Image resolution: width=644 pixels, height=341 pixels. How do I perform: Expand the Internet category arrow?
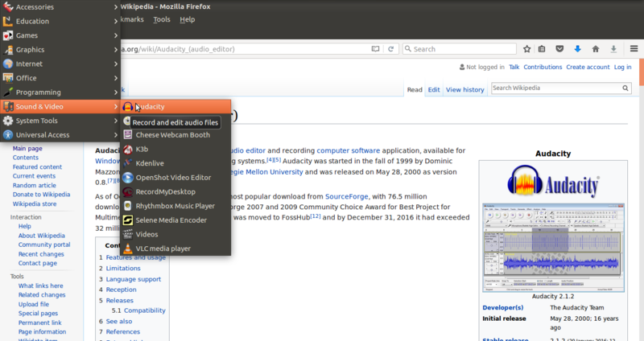116,64
